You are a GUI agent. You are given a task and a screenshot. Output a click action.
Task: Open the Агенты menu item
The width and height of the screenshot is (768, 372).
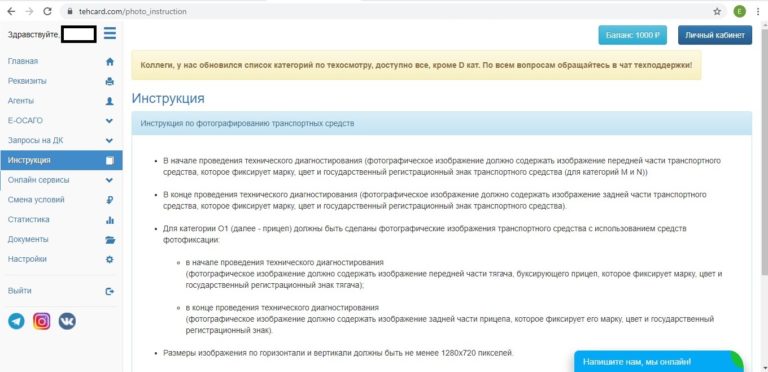(x=21, y=101)
